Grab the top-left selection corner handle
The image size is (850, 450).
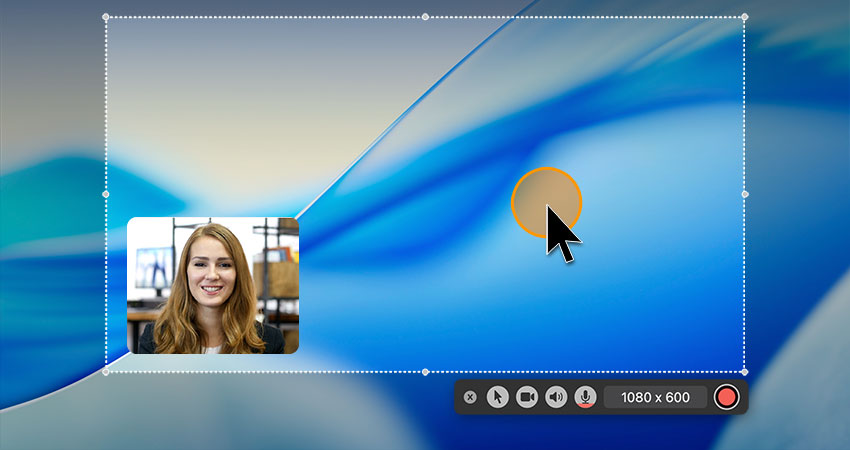coord(106,17)
